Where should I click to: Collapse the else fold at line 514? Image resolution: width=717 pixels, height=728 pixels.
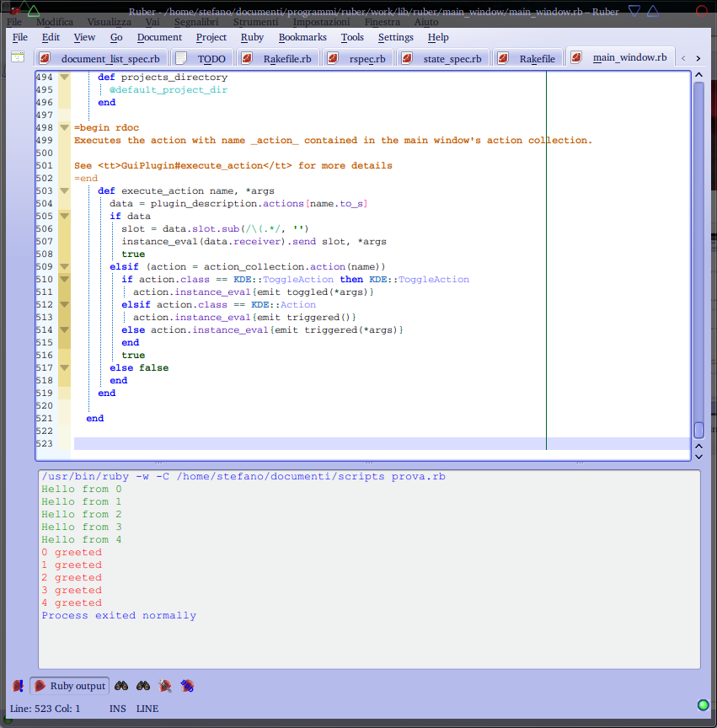(65, 329)
